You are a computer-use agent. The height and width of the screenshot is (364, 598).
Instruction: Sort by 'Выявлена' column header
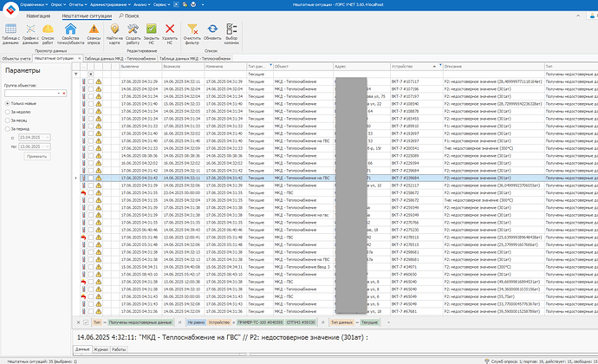pos(140,67)
